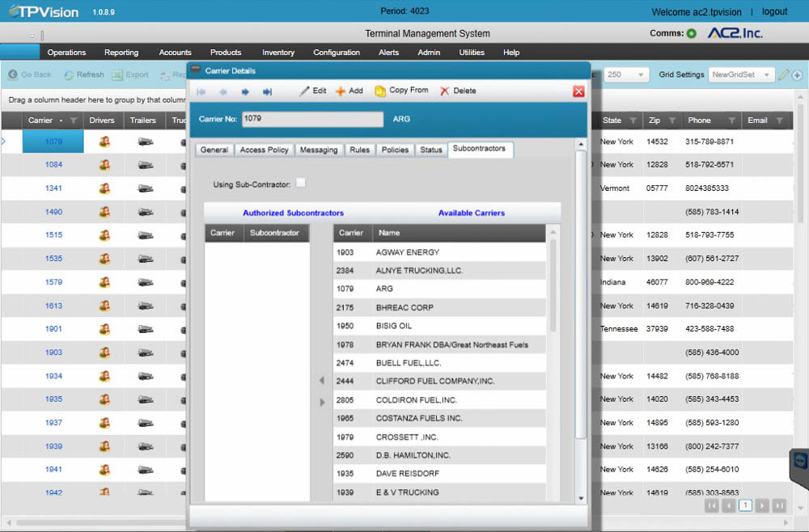Open the NewGridSet Grid Settings dropdown
809x532 pixels.
coord(741,74)
